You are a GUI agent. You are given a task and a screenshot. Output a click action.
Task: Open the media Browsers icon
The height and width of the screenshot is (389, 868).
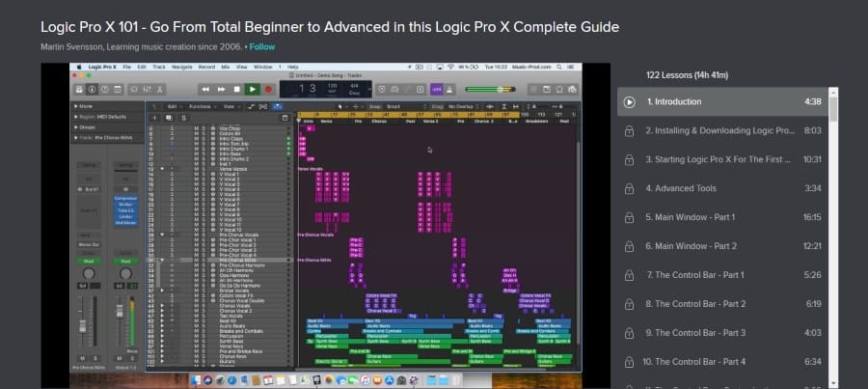coord(572,89)
